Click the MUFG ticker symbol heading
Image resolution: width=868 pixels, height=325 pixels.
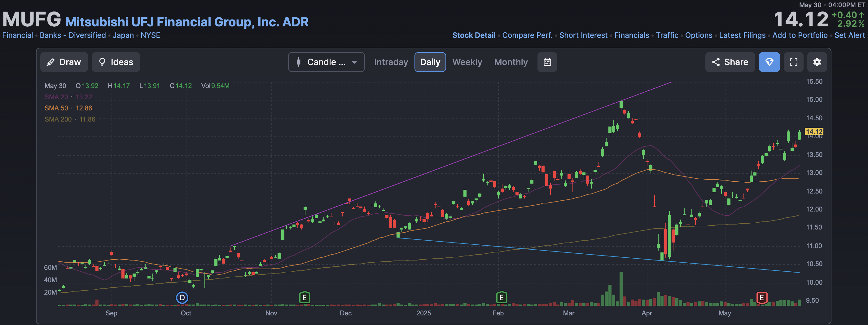32,19
